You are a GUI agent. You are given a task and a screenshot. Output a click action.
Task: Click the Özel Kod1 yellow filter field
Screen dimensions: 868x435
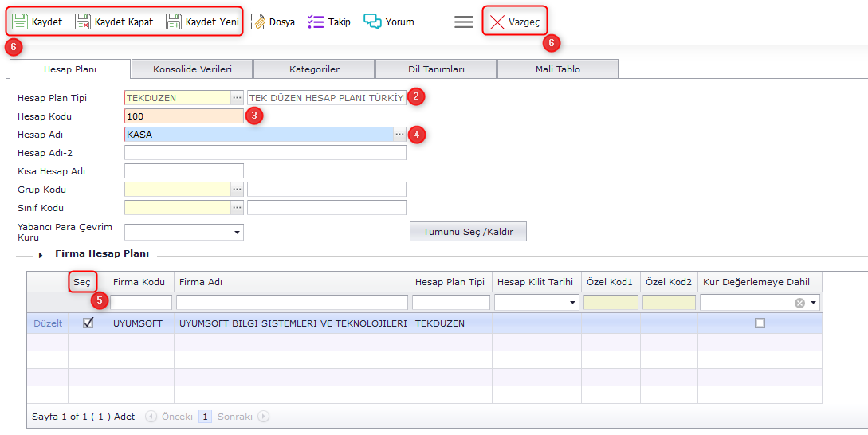tap(611, 303)
